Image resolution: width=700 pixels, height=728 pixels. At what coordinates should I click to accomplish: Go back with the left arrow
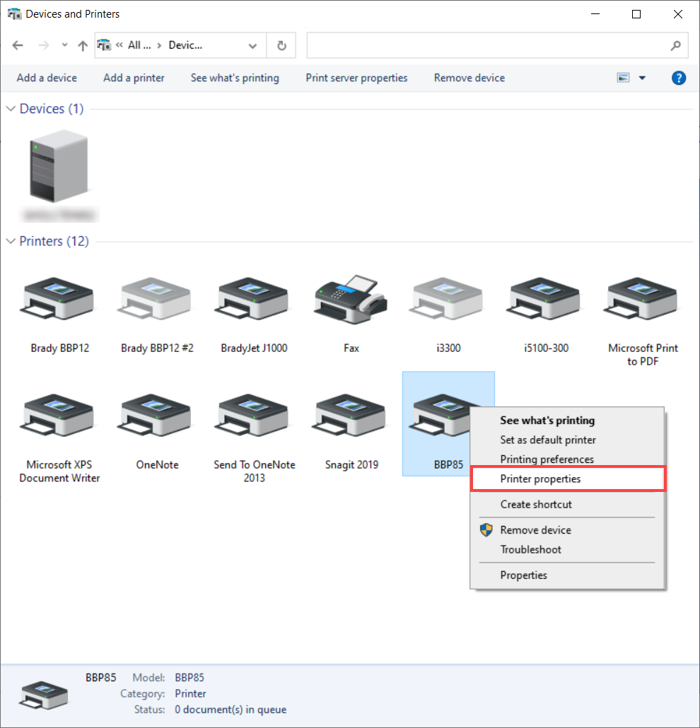coord(18,45)
